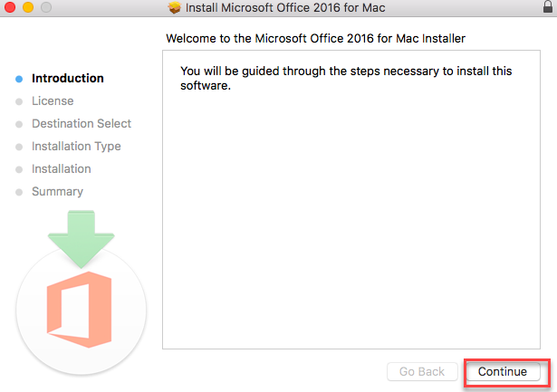Select the License step in sidebar
This screenshot has width=557, height=392.
coord(53,100)
